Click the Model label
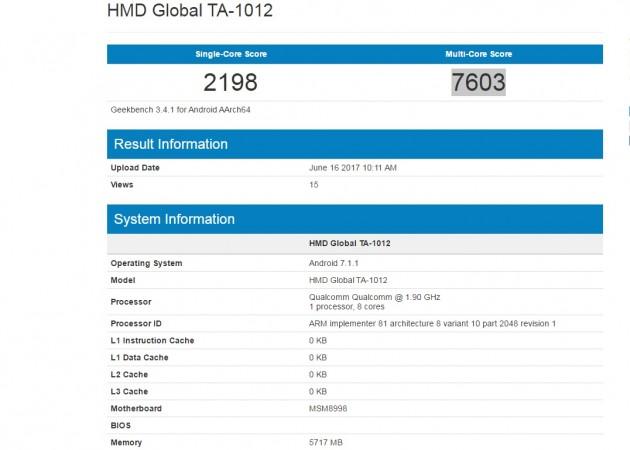630x450 pixels. coord(123,280)
